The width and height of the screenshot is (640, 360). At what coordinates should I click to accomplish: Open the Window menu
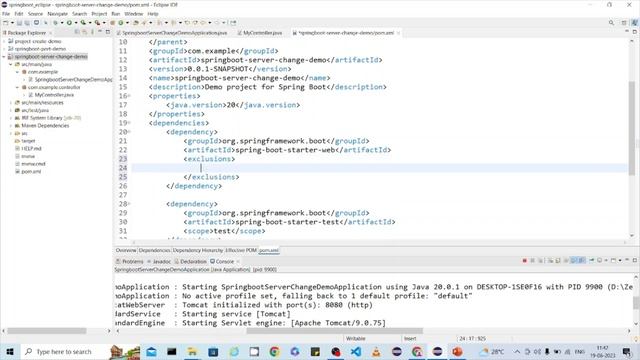pyautogui.click(x=133, y=13)
